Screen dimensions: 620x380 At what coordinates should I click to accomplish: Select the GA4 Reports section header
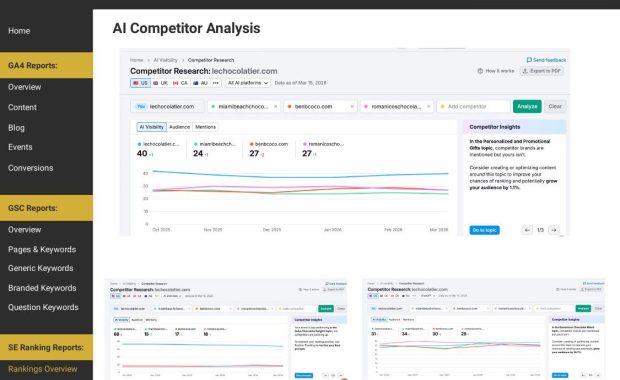pos(46,65)
